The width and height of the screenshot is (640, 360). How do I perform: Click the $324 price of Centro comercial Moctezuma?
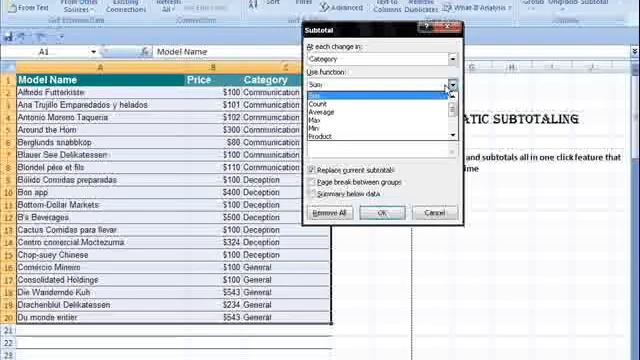(x=213, y=242)
